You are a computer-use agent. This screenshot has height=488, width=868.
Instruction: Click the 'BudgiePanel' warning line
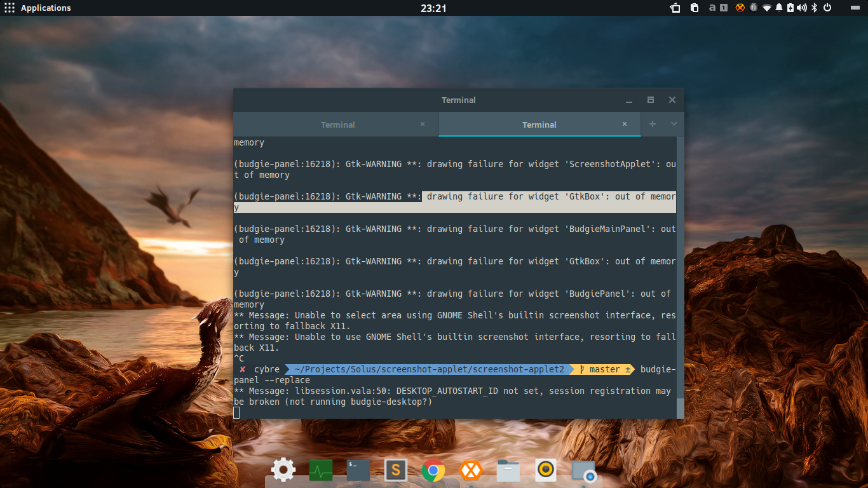(452, 299)
